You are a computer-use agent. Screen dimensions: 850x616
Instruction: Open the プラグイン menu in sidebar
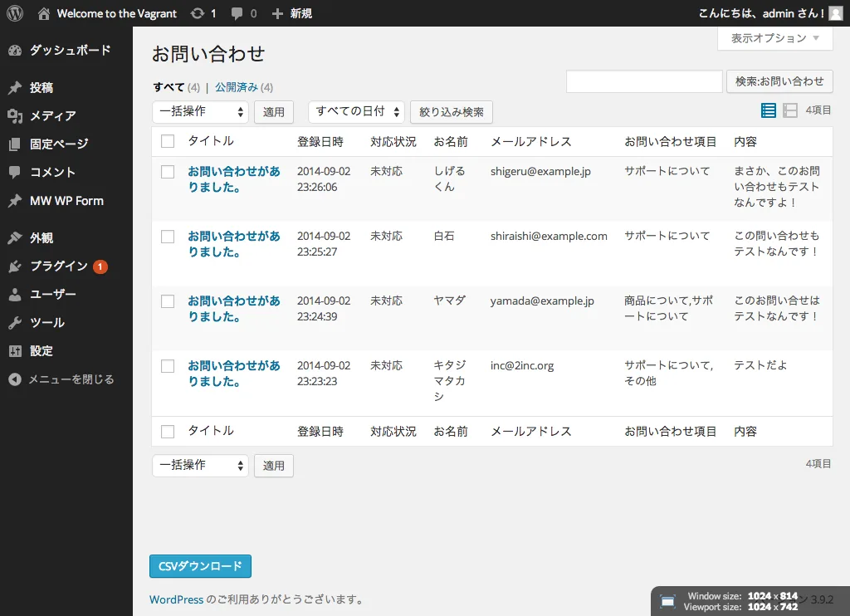tap(59, 266)
